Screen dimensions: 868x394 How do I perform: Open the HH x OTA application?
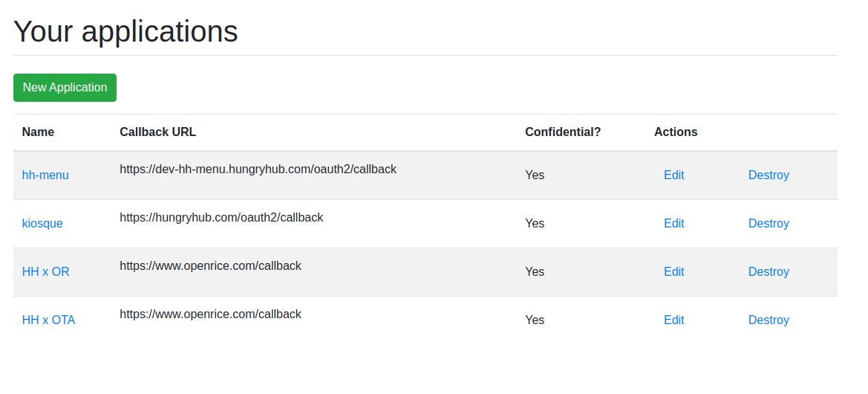(x=48, y=320)
